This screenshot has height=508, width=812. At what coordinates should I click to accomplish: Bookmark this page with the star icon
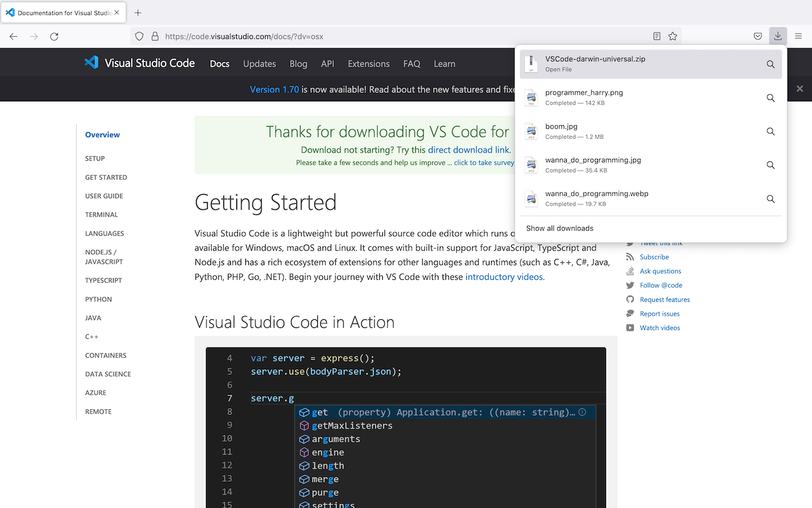[x=673, y=36]
